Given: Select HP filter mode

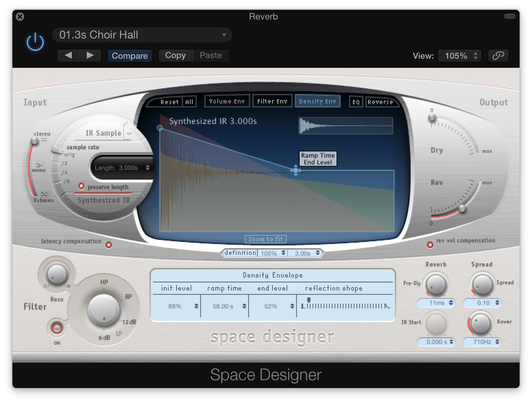Looking at the screenshot, I should click(104, 282).
